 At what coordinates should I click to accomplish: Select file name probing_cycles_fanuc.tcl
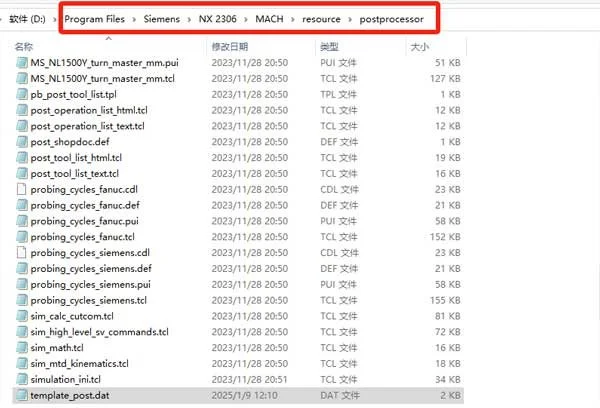click(x=82, y=237)
